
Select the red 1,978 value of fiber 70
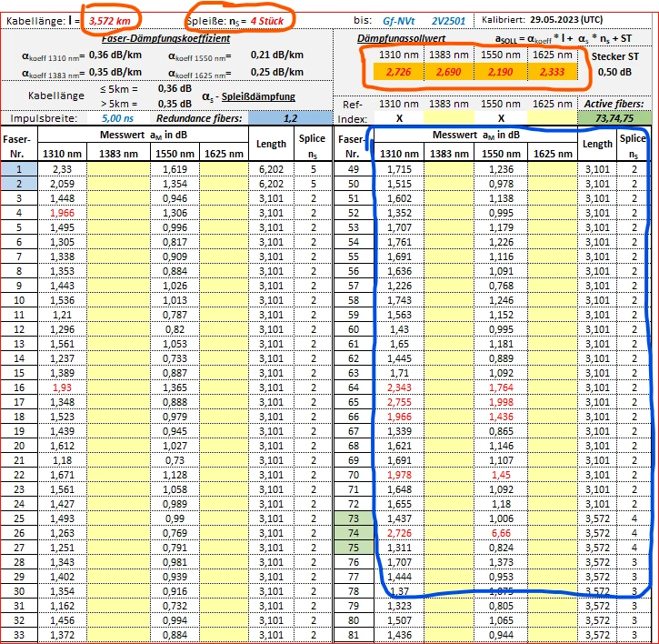click(x=399, y=475)
